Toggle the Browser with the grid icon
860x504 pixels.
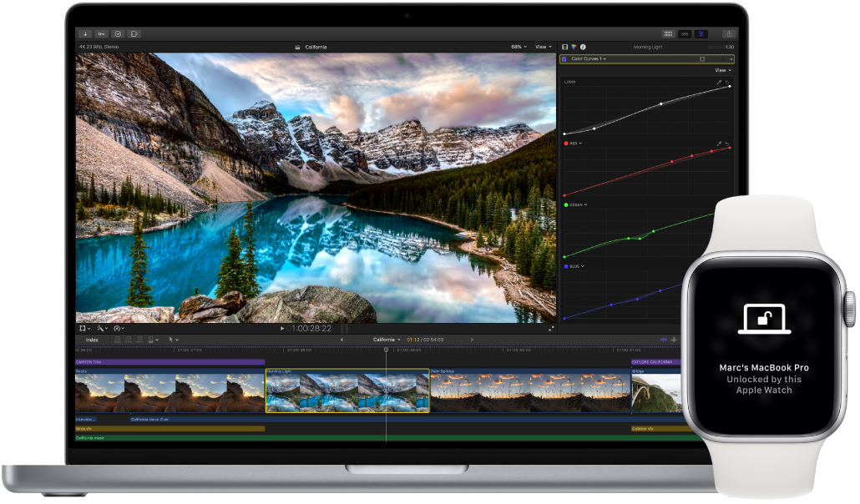(x=670, y=33)
